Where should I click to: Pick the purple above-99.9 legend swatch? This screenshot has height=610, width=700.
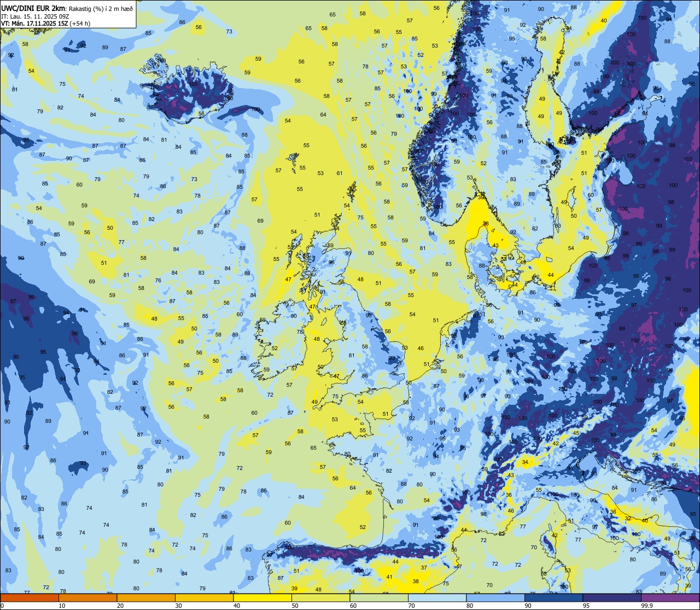[x=670, y=597]
